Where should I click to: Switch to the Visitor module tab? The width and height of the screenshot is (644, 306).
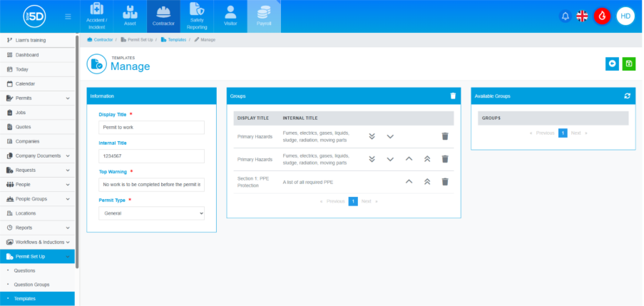click(230, 16)
